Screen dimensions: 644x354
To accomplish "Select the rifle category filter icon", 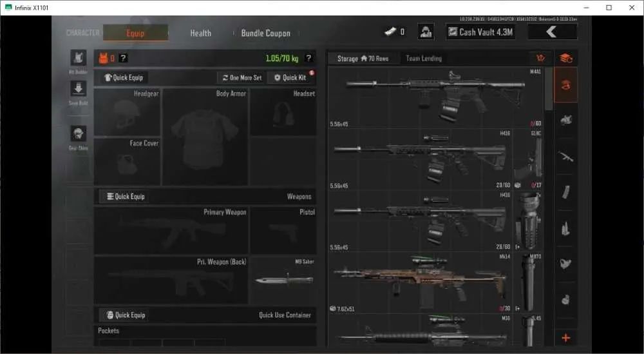I will 566,156.
